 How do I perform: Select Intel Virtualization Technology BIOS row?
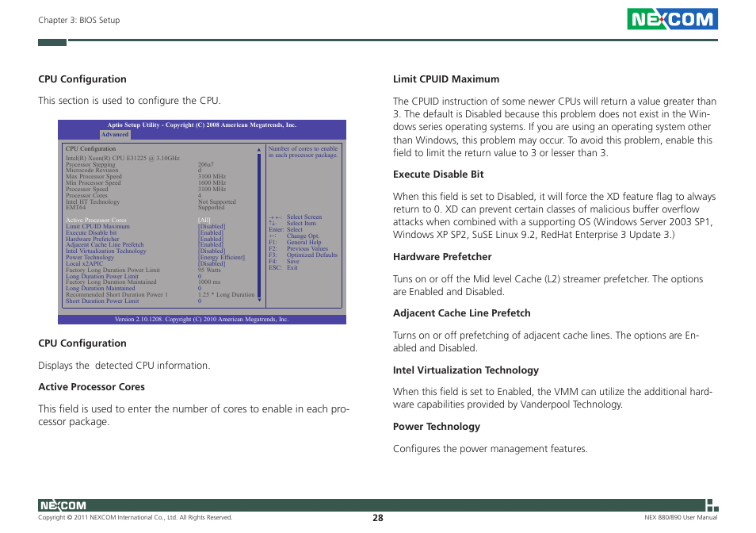[145, 251]
